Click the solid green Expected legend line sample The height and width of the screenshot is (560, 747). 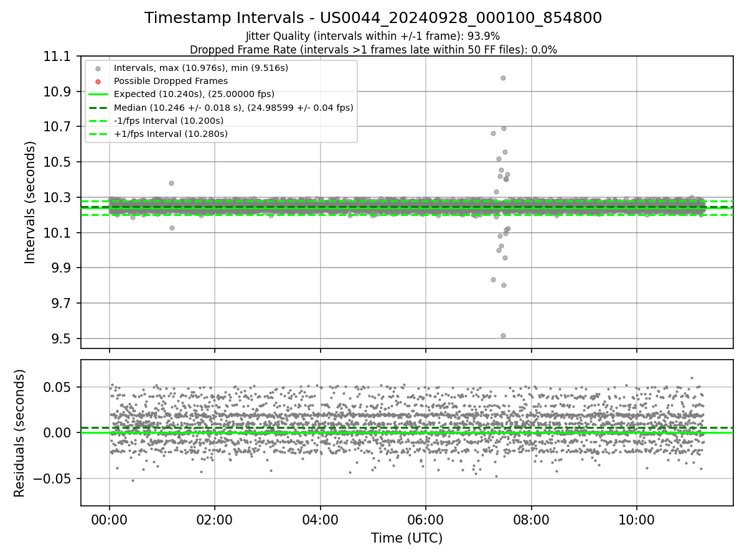click(98, 95)
